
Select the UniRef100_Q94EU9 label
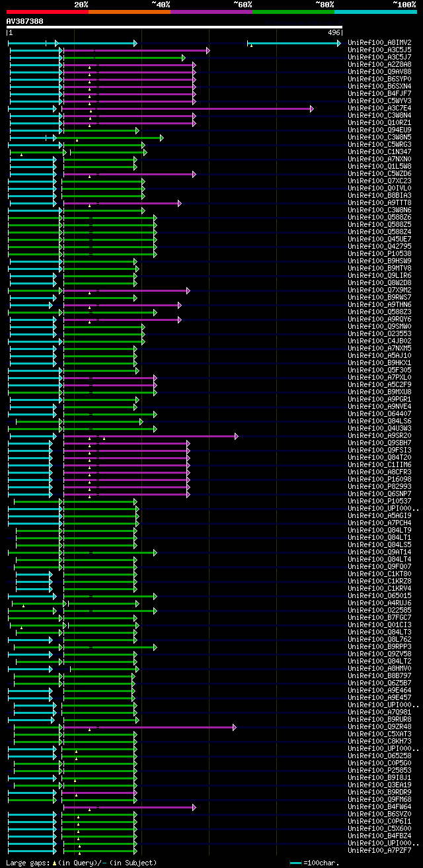point(381,130)
